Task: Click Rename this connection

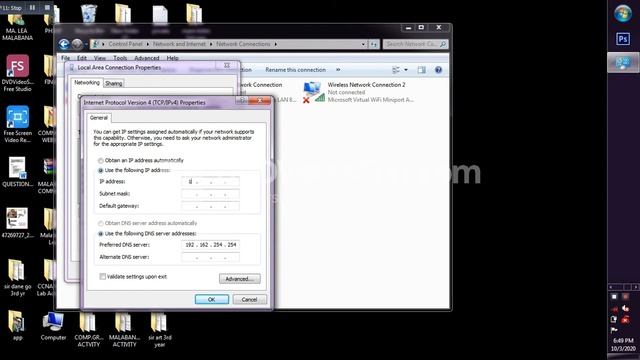Action: point(296,70)
